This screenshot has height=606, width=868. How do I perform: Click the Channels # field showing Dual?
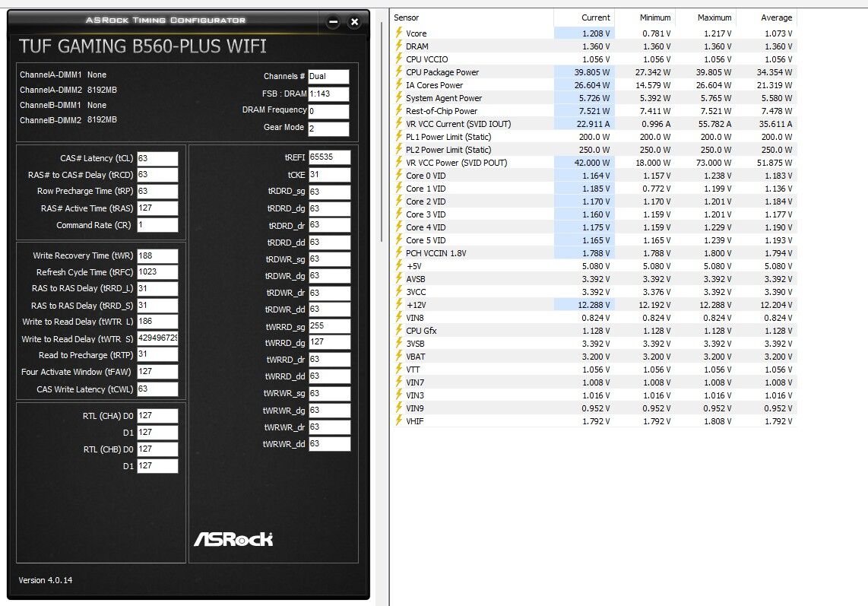[x=329, y=77]
